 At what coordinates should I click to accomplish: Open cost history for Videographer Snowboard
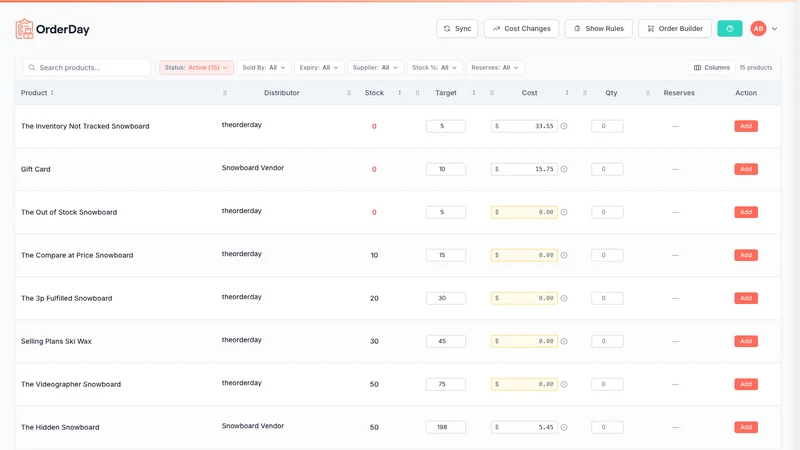(x=564, y=384)
